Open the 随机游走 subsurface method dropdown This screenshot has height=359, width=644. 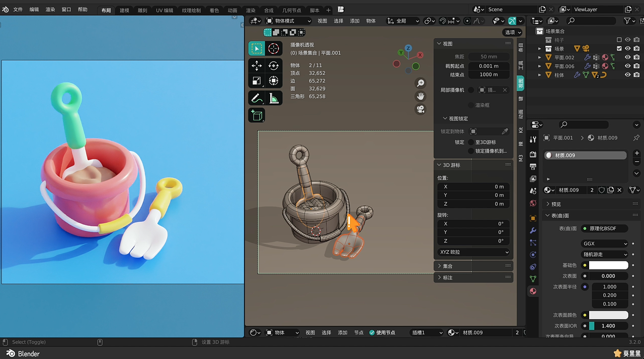tap(604, 254)
